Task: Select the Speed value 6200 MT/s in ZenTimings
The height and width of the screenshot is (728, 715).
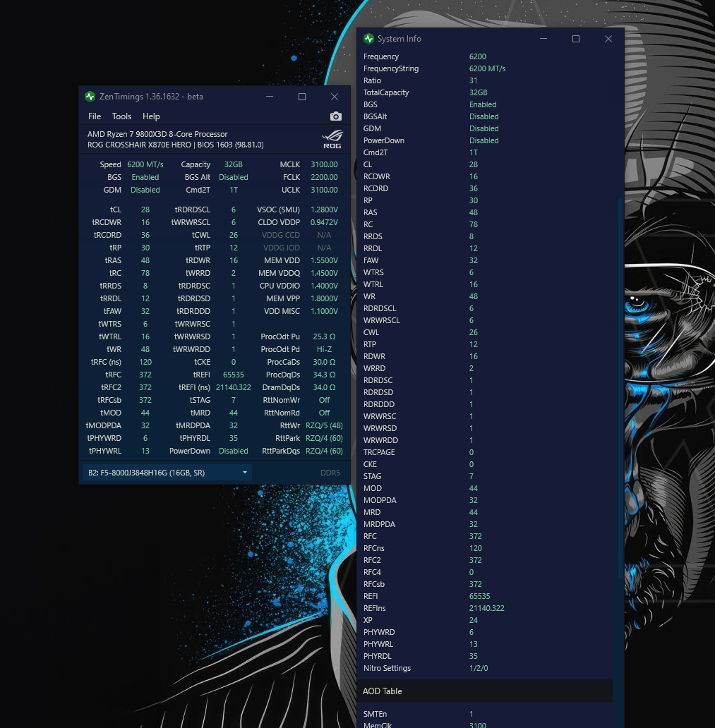Action: 145,164
